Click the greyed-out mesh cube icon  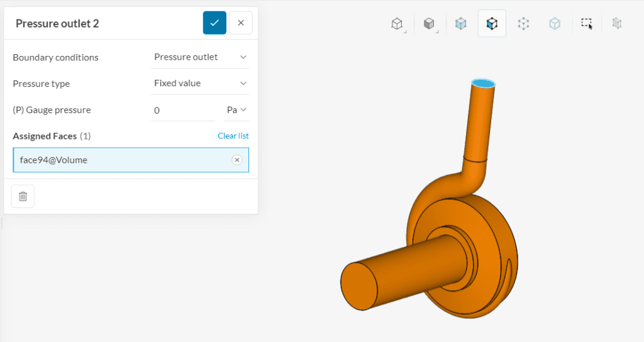pos(617,24)
